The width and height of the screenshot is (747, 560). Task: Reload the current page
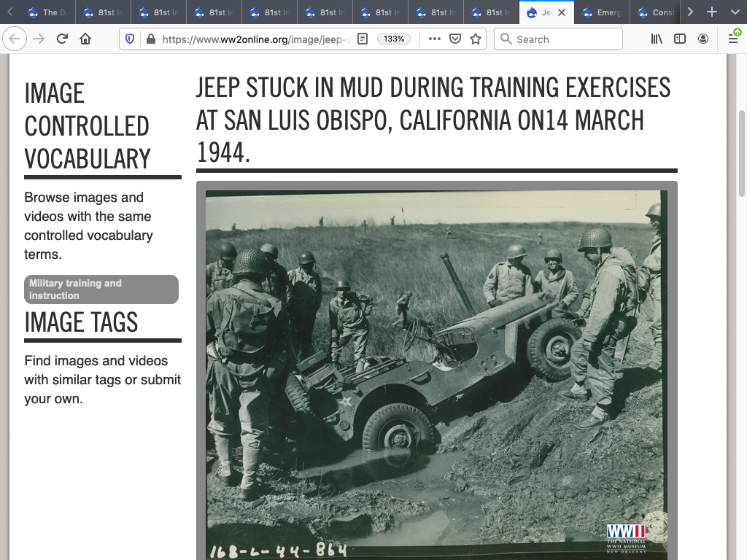point(63,39)
